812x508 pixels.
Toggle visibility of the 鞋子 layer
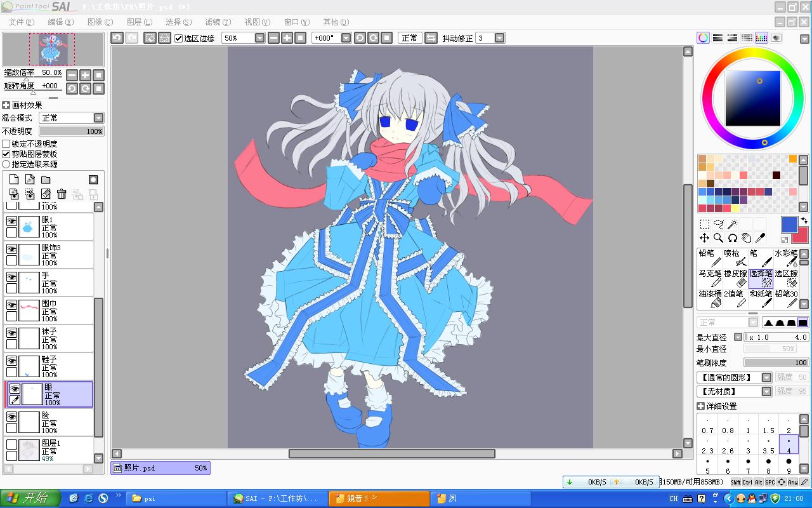click(11, 361)
